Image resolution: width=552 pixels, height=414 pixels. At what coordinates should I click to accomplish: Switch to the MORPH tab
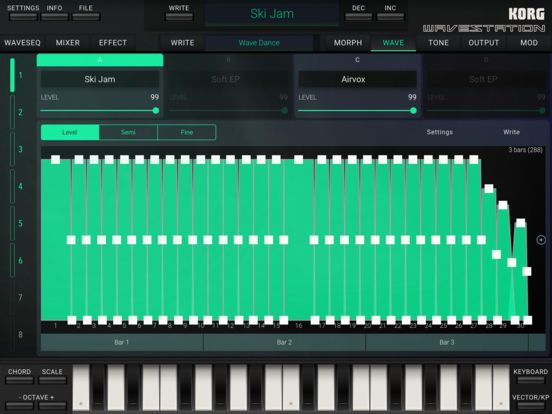(x=348, y=43)
